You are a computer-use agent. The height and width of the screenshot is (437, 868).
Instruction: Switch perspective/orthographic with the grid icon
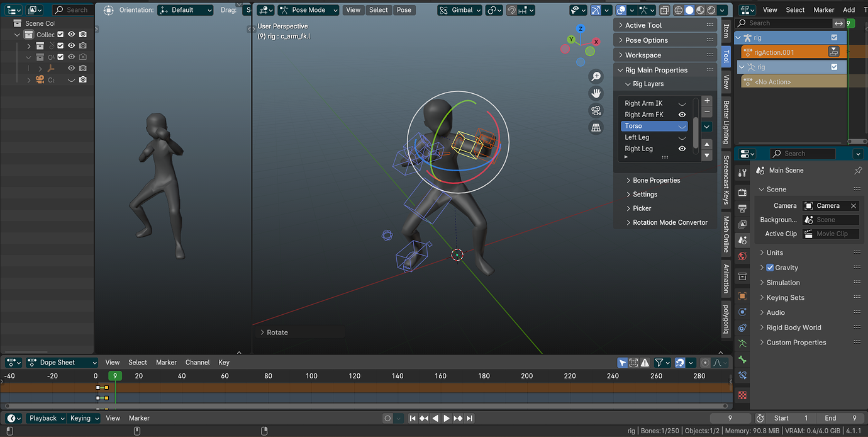click(596, 127)
